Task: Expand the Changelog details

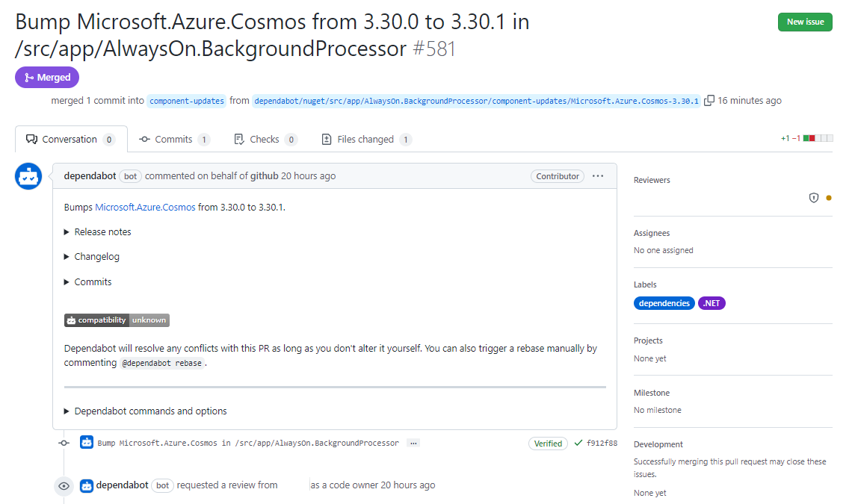Action: point(96,257)
